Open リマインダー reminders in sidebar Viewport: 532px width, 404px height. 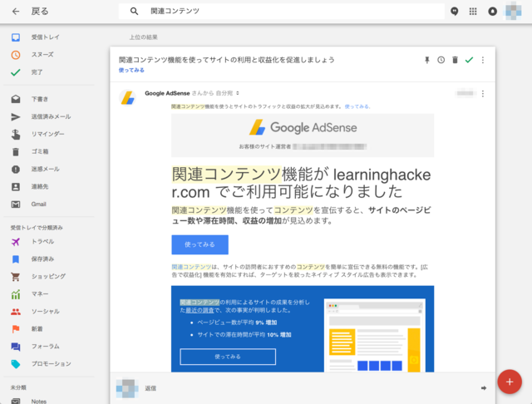pyautogui.click(x=47, y=134)
